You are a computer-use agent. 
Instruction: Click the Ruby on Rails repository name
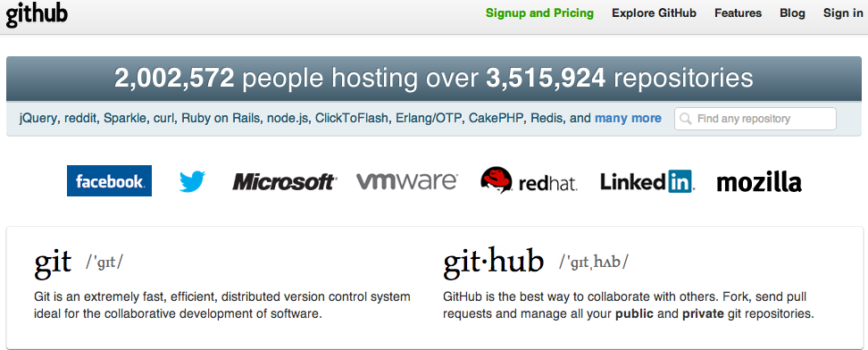click(x=221, y=118)
